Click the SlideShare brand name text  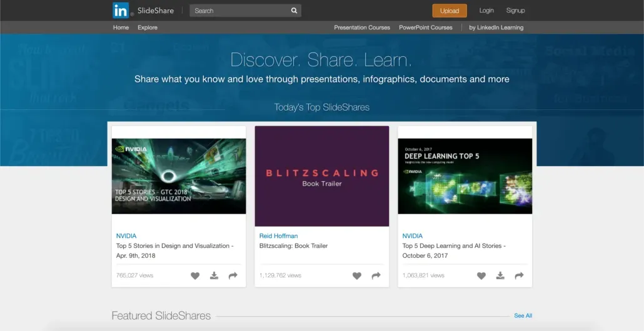point(156,11)
